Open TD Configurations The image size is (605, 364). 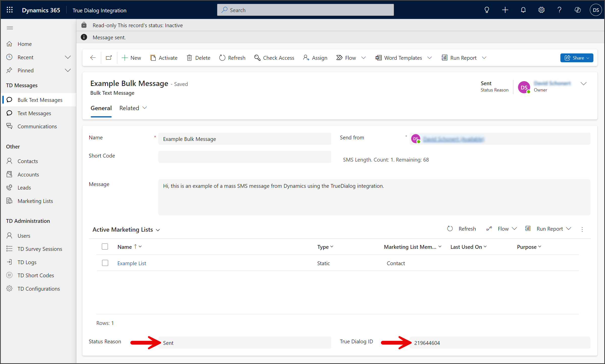coord(38,289)
